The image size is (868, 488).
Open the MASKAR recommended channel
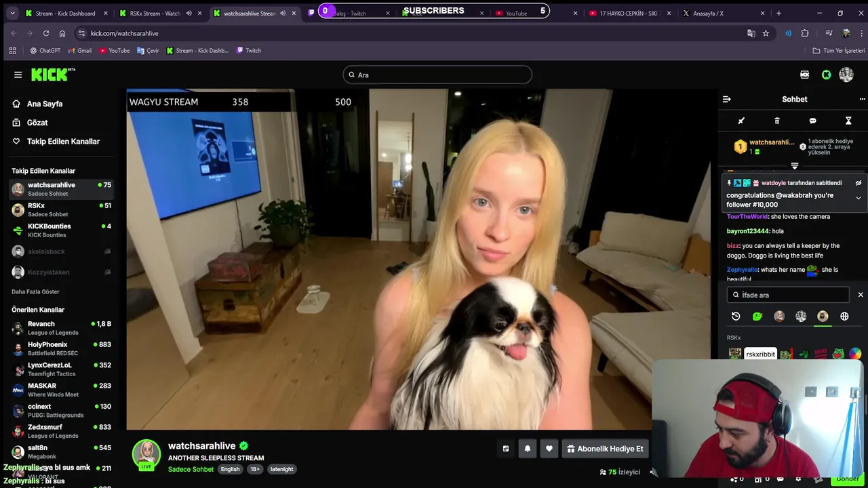[x=61, y=390]
